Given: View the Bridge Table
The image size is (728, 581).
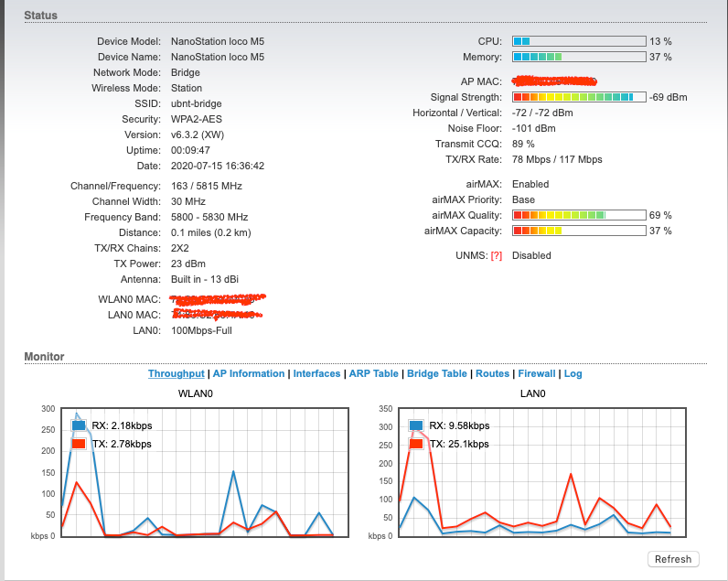Looking at the screenshot, I should (437, 373).
